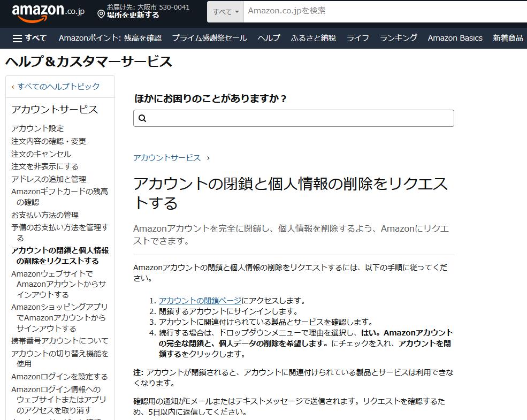Click the magnifier inside the help search box
The image size is (527, 420).
coord(142,118)
